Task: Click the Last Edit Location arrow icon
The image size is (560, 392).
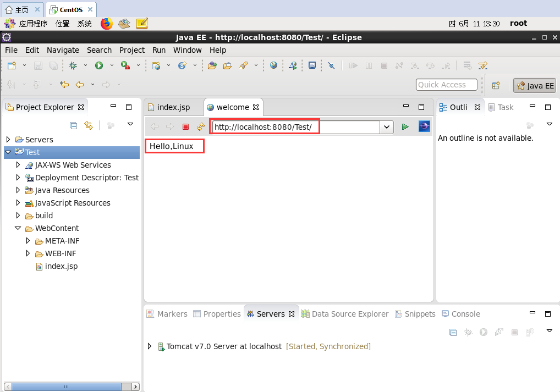Action: pyautogui.click(x=64, y=85)
